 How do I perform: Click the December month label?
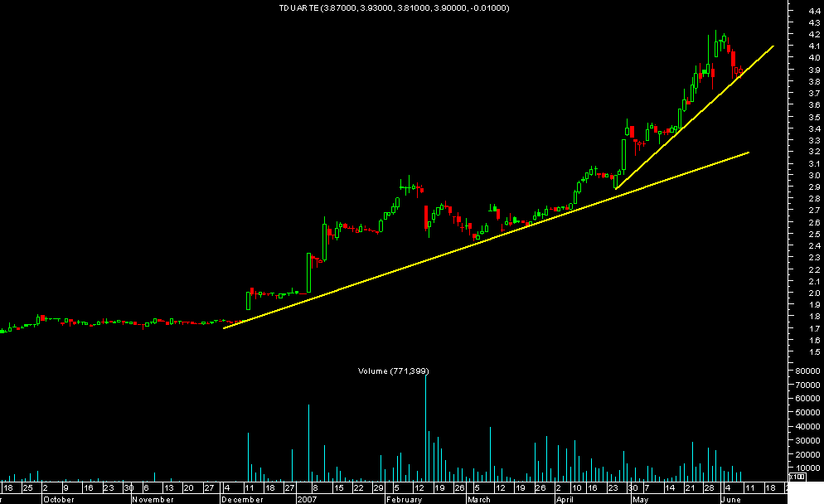coord(242,499)
